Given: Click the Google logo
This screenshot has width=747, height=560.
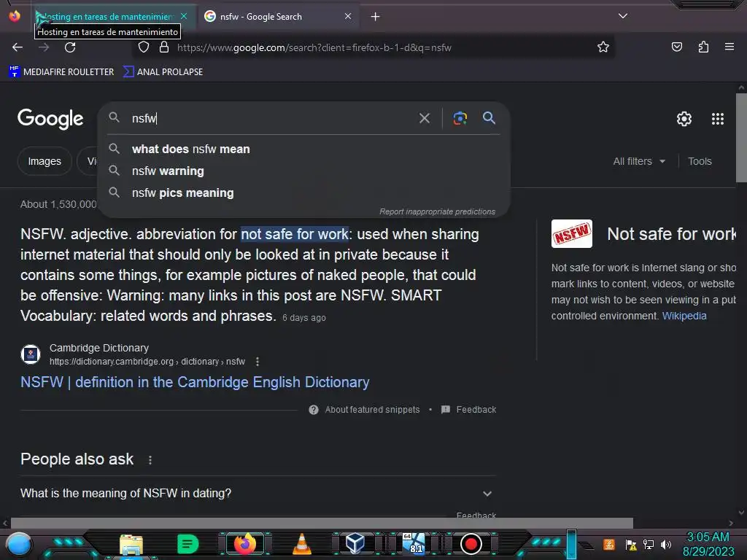Looking at the screenshot, I should coord(50,119).
